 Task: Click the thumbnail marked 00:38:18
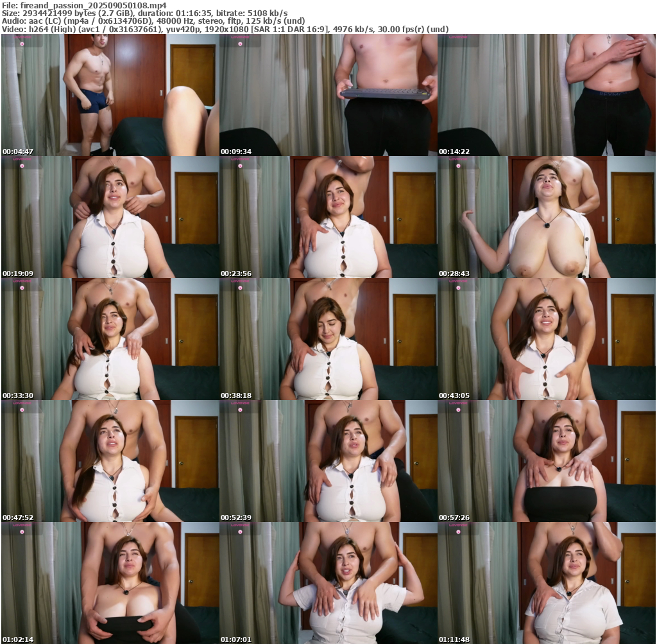tap(328, 339)
